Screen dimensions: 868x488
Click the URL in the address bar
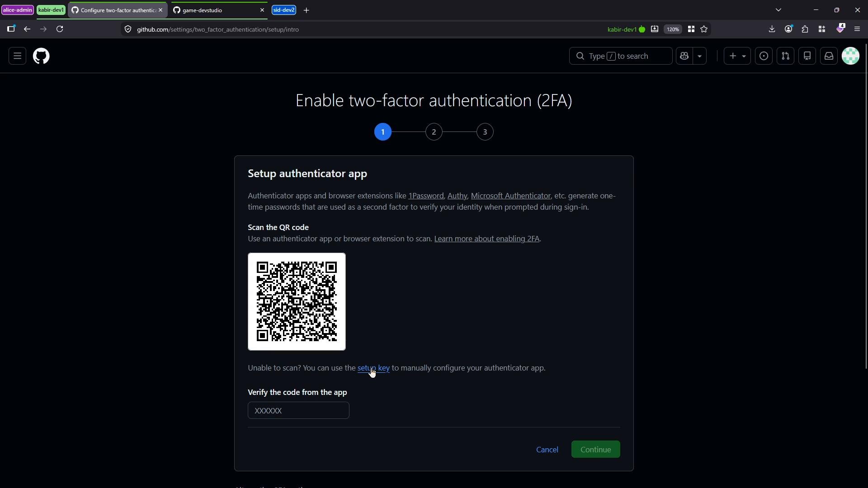coord(218,29)
